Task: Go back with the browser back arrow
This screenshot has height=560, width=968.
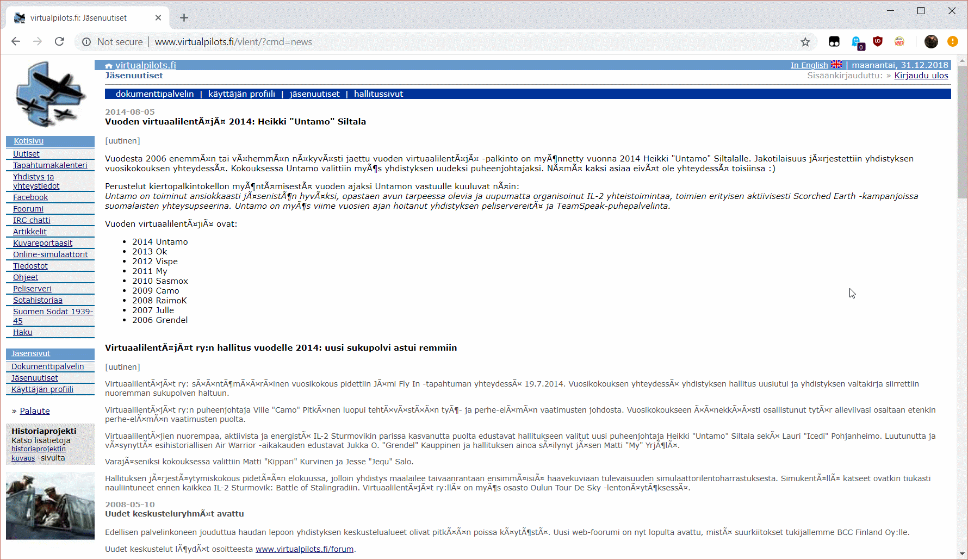Action: (x=16, y=42)
